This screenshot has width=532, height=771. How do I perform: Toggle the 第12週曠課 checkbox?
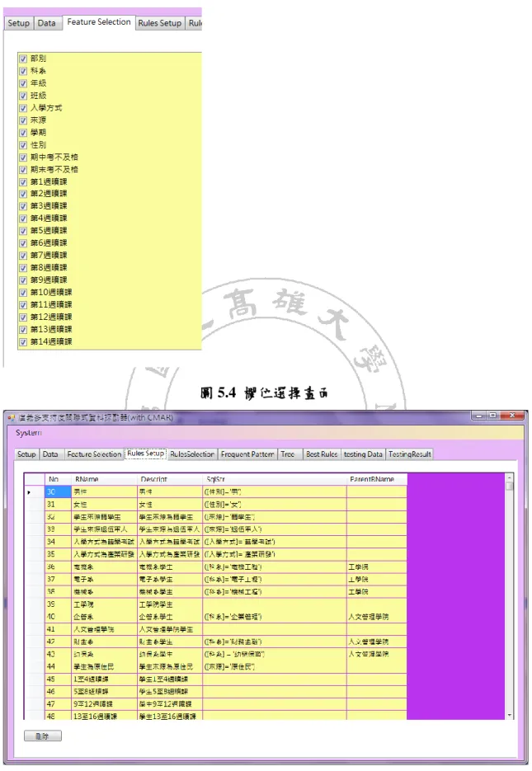22,317
